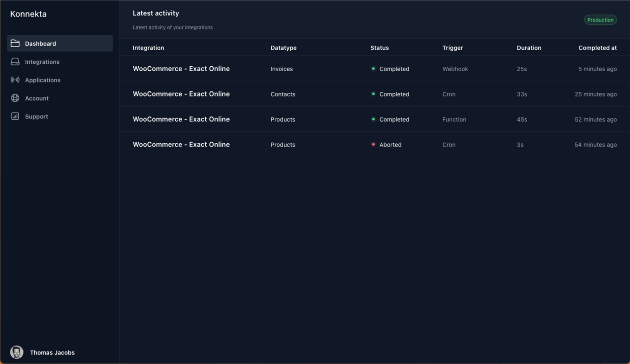Click the 3s duration value
Image resolution: width=630 pixels, height=364 pixels.
coord(520,145)
